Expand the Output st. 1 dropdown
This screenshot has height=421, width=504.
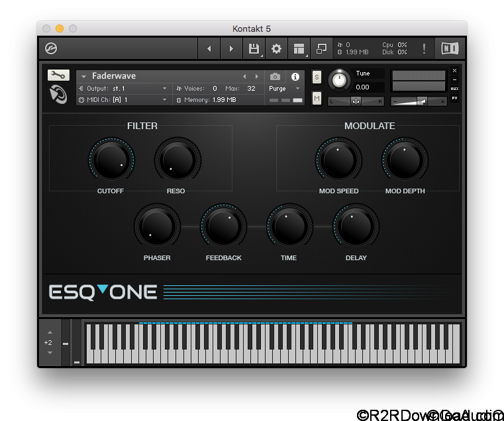[165, 88]
